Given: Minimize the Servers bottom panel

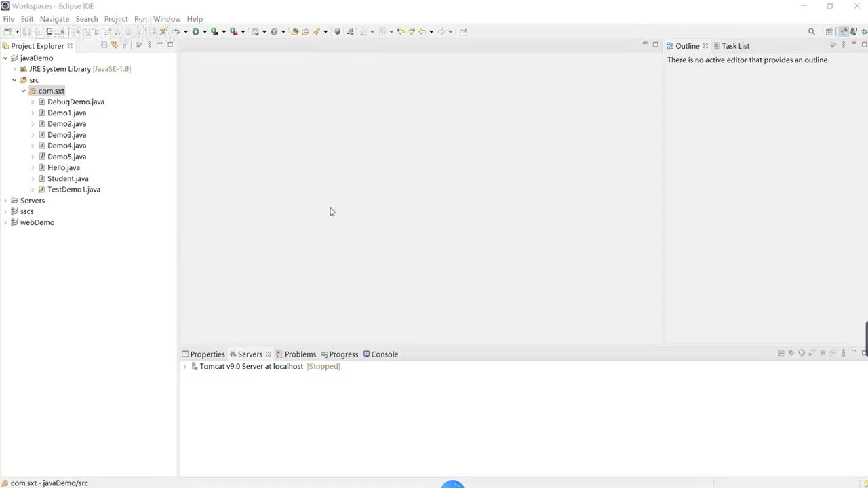Looking at the screenshot, I should click(854, 351).
